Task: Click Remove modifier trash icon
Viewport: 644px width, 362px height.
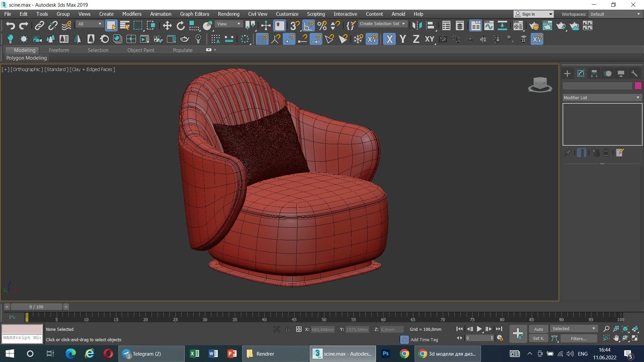Action: [606, 153]
